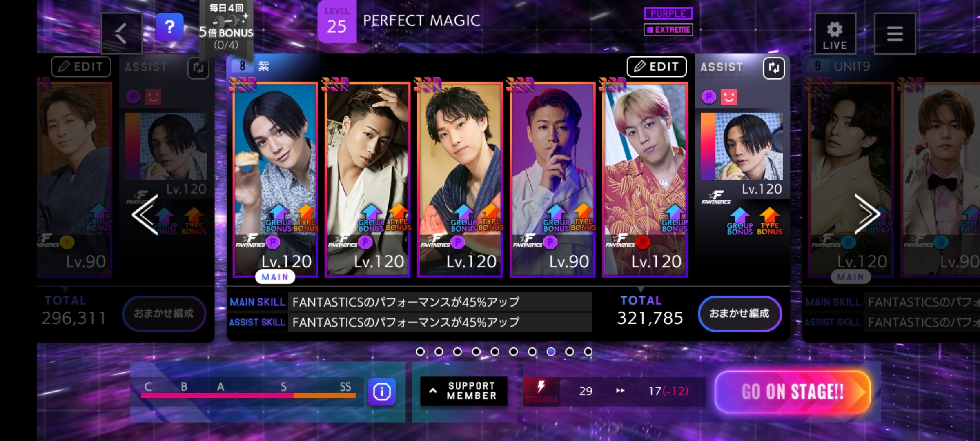The image size is (980, 441).
Task: Tap the back arrow icon
Action: click(121, 33)
